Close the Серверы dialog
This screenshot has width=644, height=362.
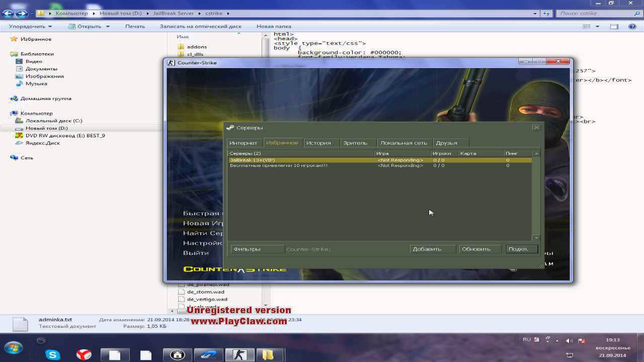(x=536, y=128)
